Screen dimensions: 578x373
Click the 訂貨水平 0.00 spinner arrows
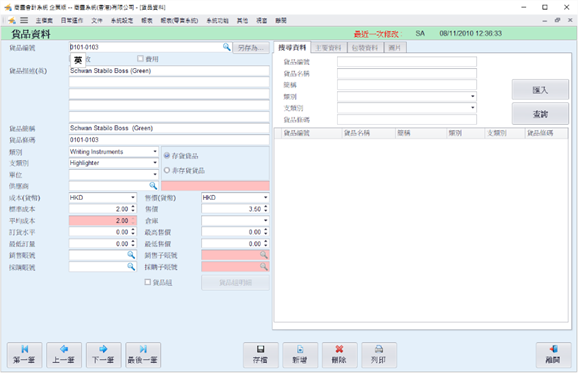pos(133,232)
